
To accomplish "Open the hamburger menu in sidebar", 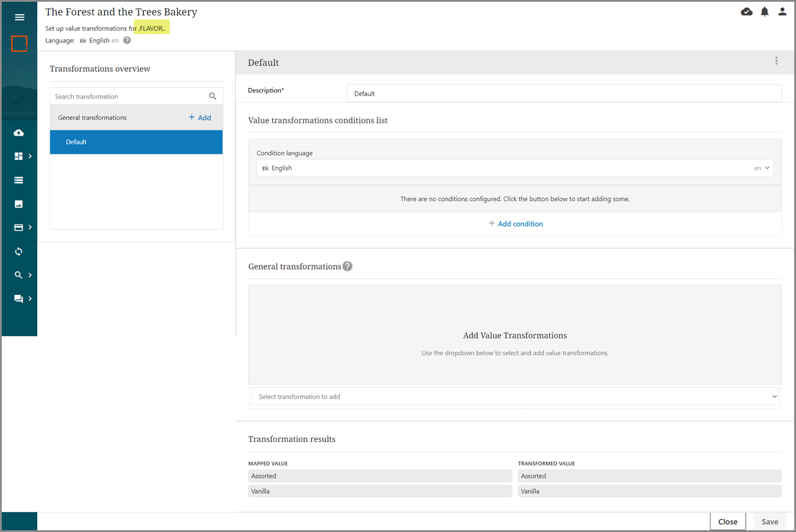I will pos(19,17).
